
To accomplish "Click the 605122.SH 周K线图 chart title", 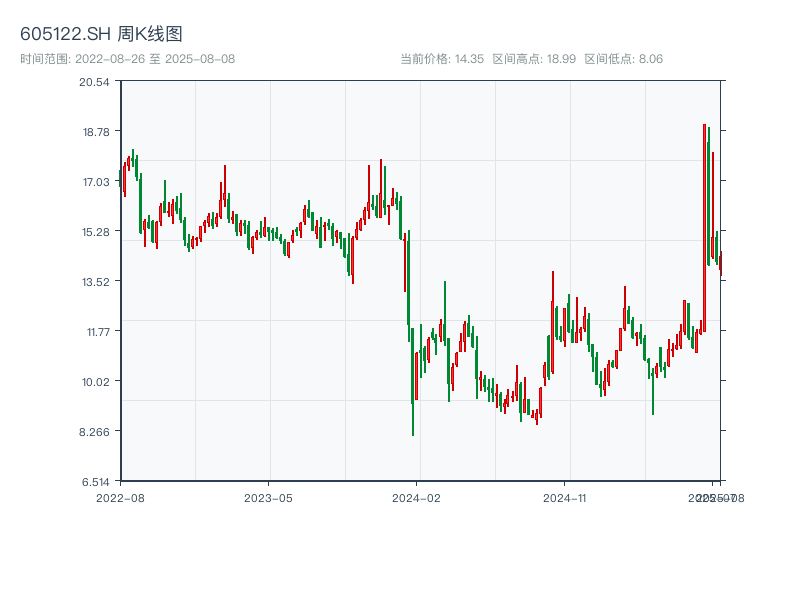I will coord(101,35).
